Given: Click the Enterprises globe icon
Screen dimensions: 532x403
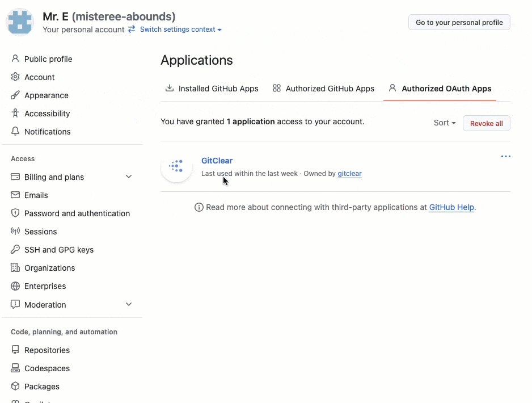Looking at the screenshot, I should [x=15, y=286].
